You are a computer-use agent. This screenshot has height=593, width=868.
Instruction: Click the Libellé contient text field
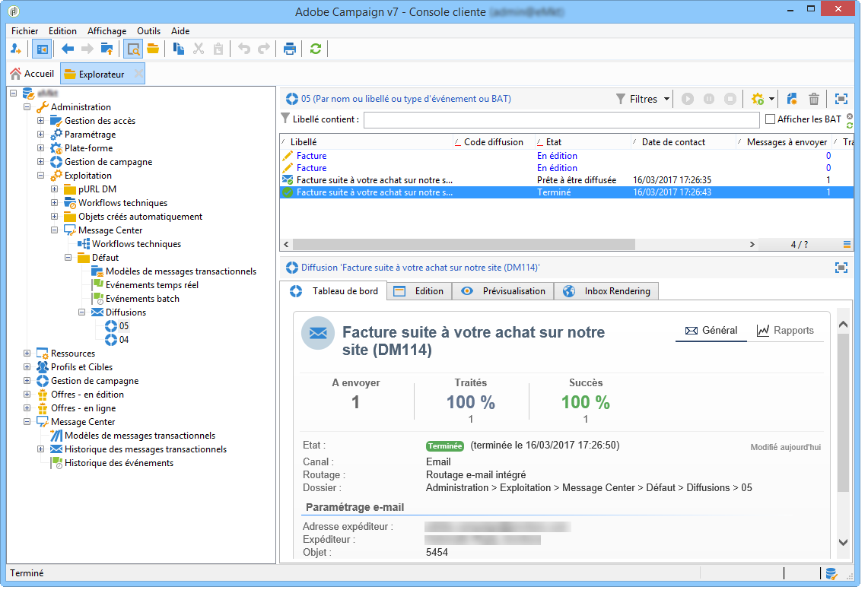tap(561, 119)
